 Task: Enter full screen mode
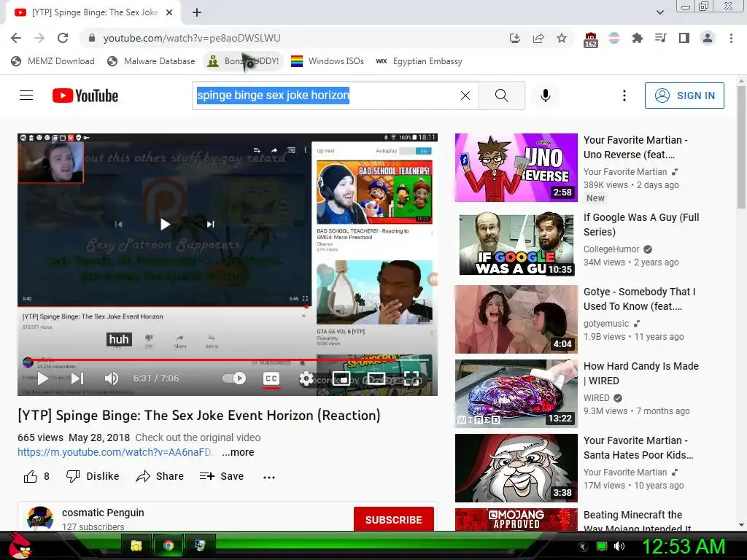[411, 378]
